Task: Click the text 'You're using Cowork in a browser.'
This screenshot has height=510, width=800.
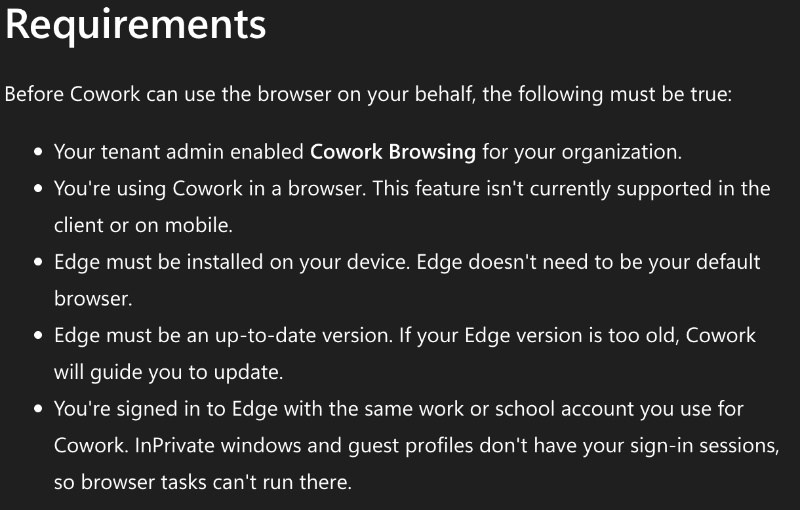Action: pos(210,189)
